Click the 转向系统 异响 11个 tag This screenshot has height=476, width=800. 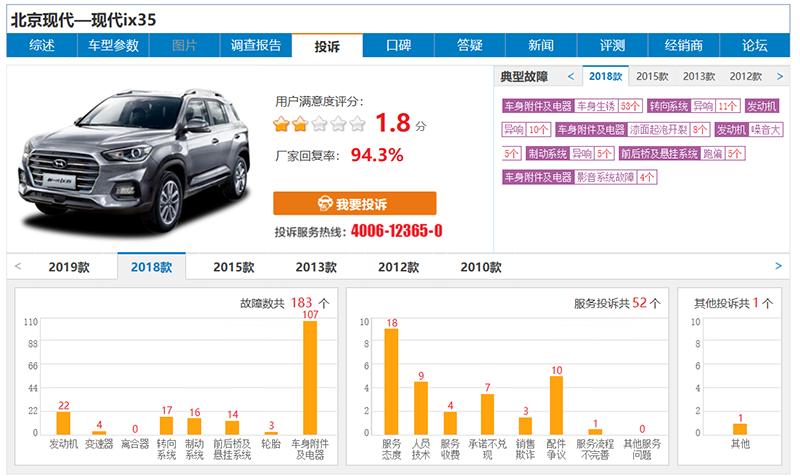[693, 106]
